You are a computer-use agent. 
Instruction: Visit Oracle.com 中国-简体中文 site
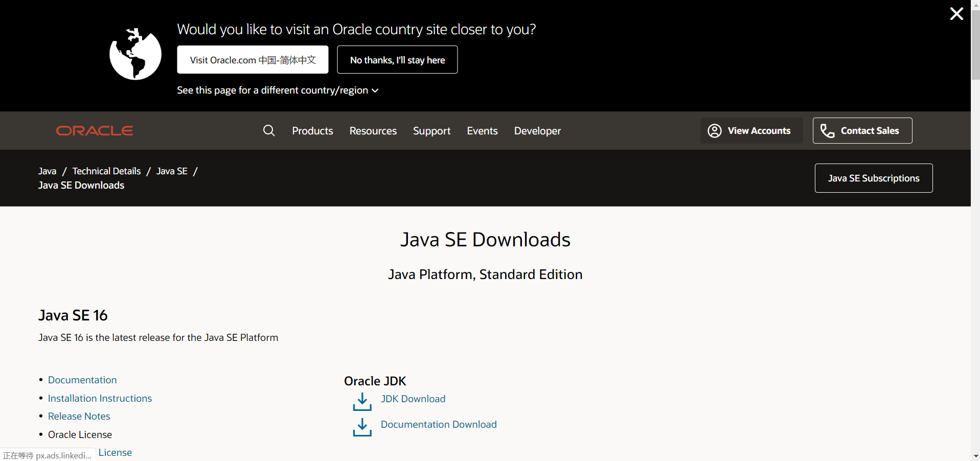(253, 60)
